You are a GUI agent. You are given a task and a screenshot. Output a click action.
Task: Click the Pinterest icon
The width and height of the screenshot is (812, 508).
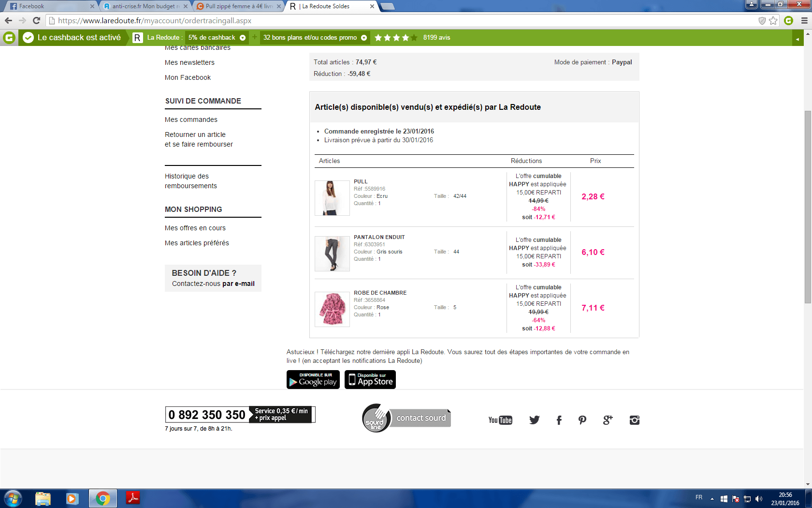pos(582,420)
